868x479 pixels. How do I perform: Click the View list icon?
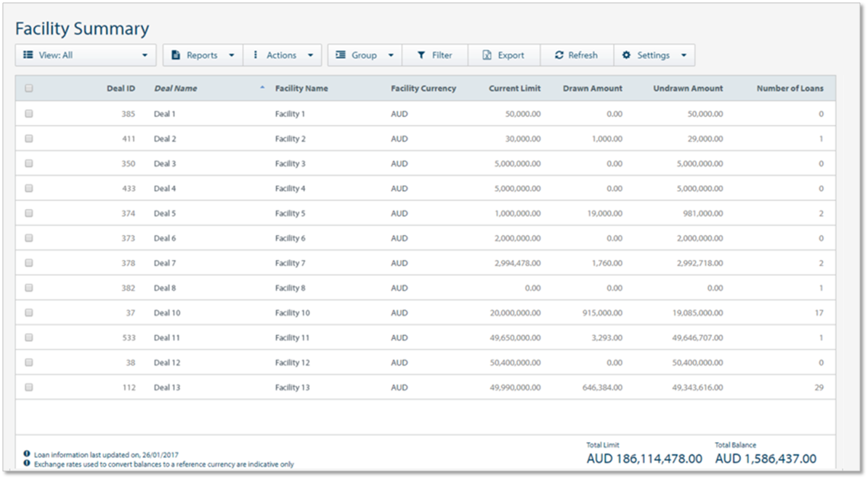pyautogui.click(x=28, y=55)
